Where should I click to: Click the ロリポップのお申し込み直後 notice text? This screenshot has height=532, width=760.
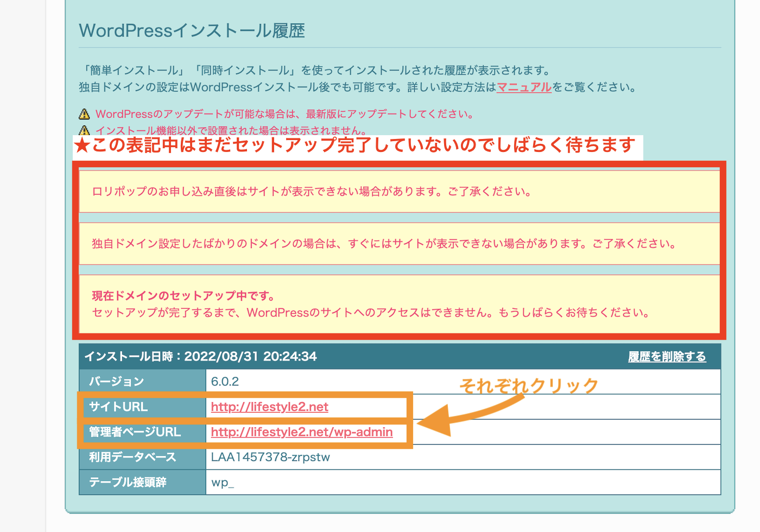(x=312, y=191)
